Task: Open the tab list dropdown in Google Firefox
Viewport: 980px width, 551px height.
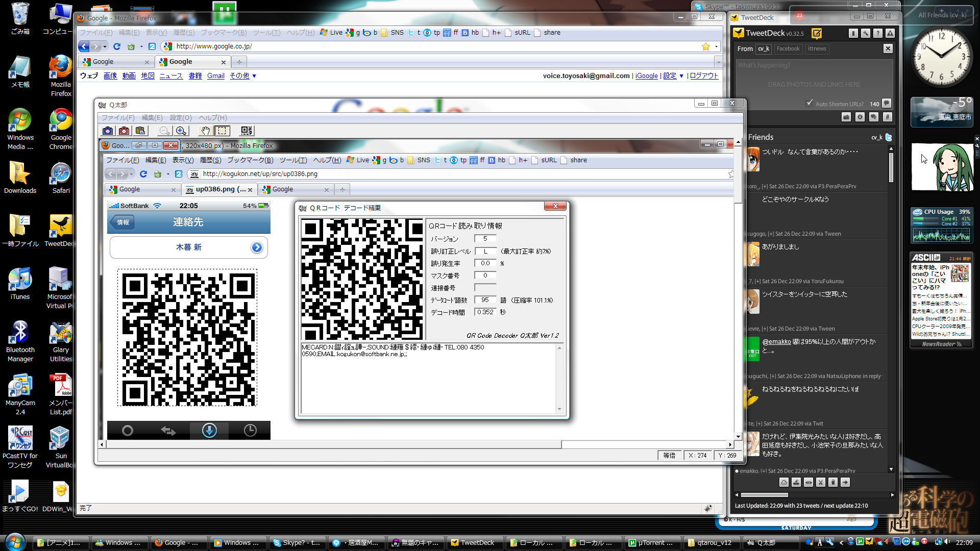Action: coord(719,62)
